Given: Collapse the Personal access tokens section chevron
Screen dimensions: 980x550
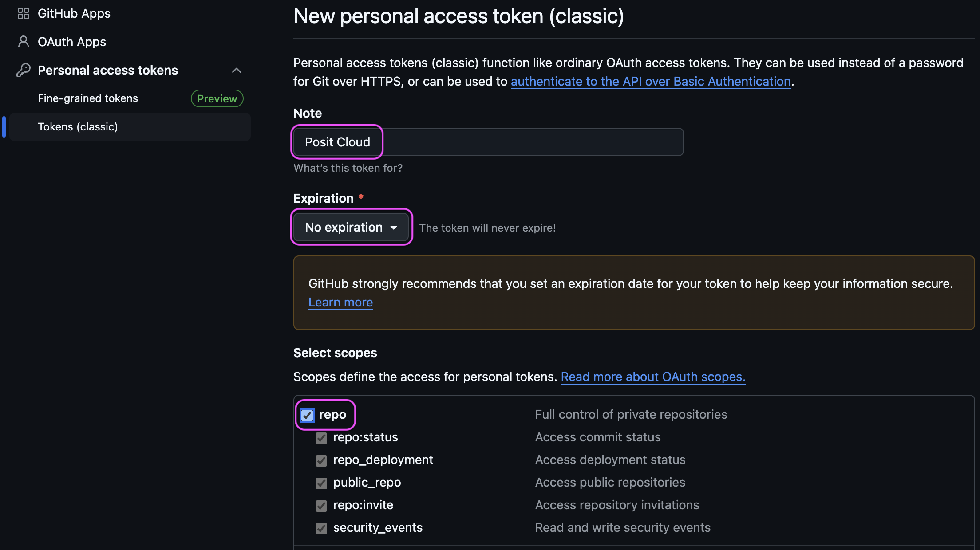Looking at the screenshot, I should tap(237, 70).
